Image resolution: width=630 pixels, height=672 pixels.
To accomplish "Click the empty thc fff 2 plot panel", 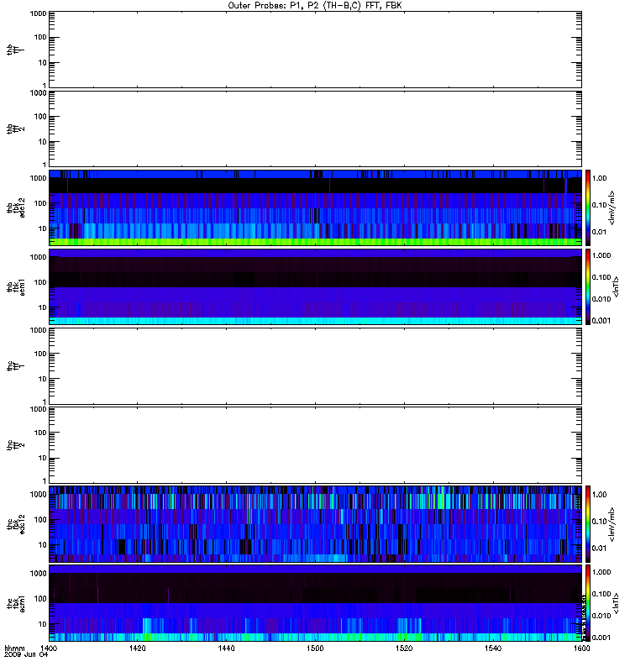I will click(315, 445).
